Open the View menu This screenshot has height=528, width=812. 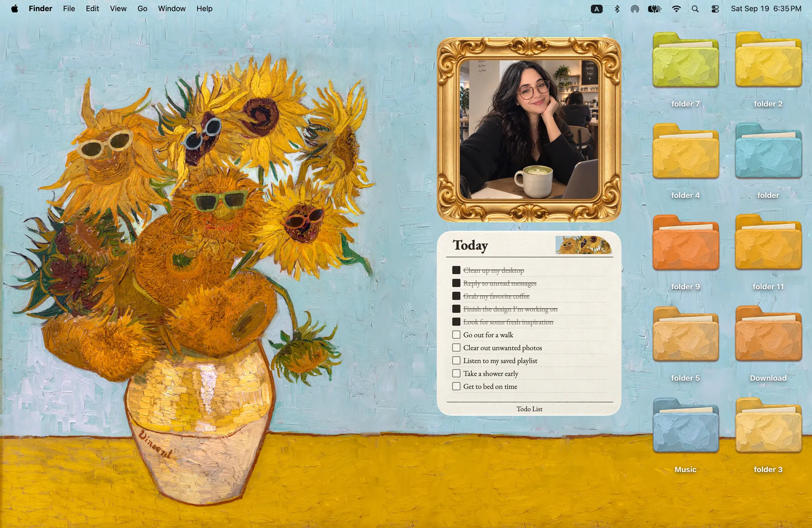(x=118, y=9)
